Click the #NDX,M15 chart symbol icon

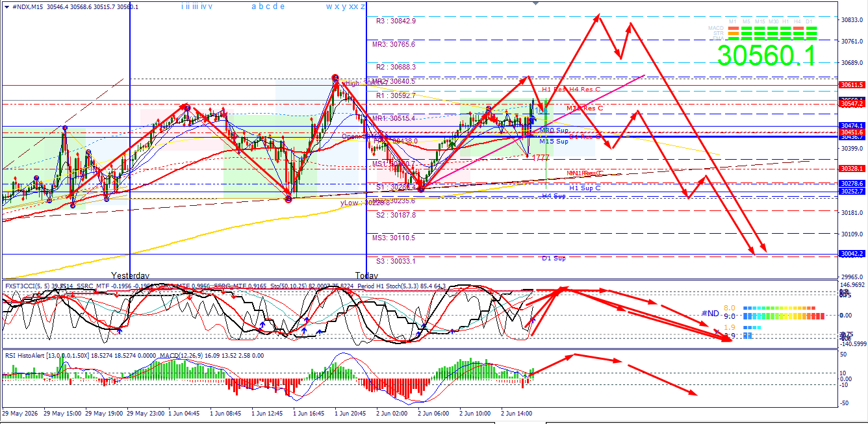(6, 6)
